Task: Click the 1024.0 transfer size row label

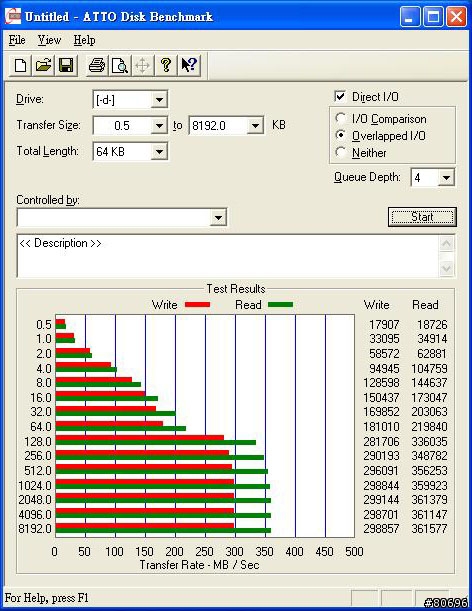Action: [35, 486]
